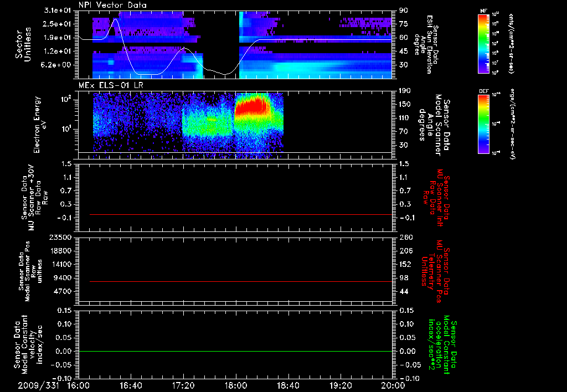Click the '90' sun elevation tick label

[403, 11]
